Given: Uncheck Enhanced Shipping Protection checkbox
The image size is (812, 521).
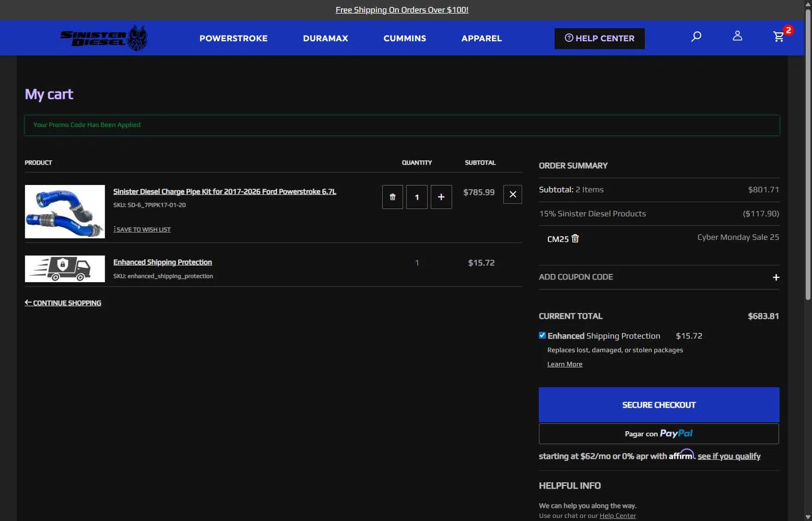Looking at the screenshot, I should (x=543, y=335).
